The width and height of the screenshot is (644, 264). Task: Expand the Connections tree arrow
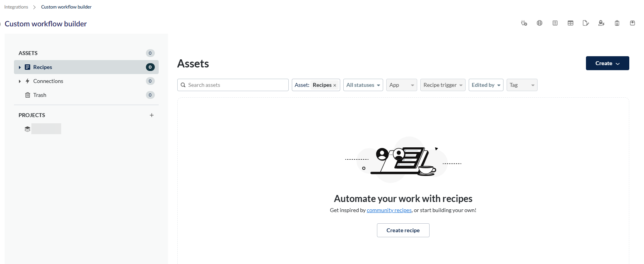[x=20, y=81]
